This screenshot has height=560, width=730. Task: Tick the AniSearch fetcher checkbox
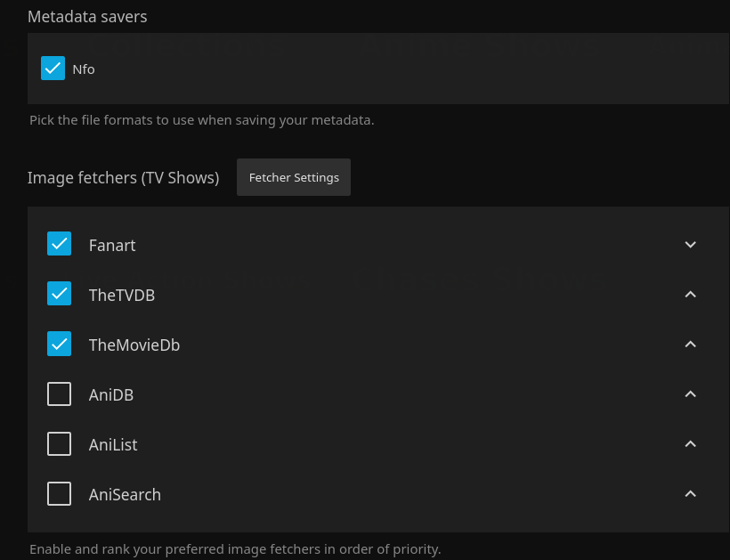pos(59,493)
